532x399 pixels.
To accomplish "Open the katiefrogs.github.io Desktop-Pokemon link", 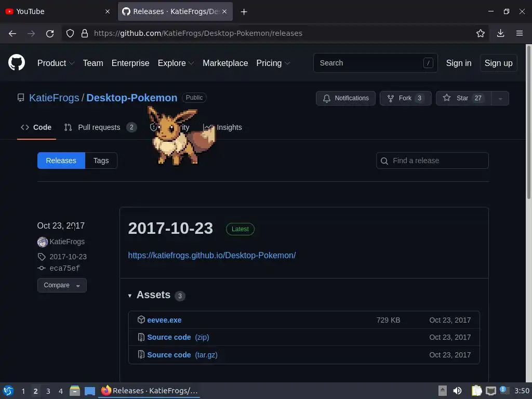I will click(x=212, y=255).
